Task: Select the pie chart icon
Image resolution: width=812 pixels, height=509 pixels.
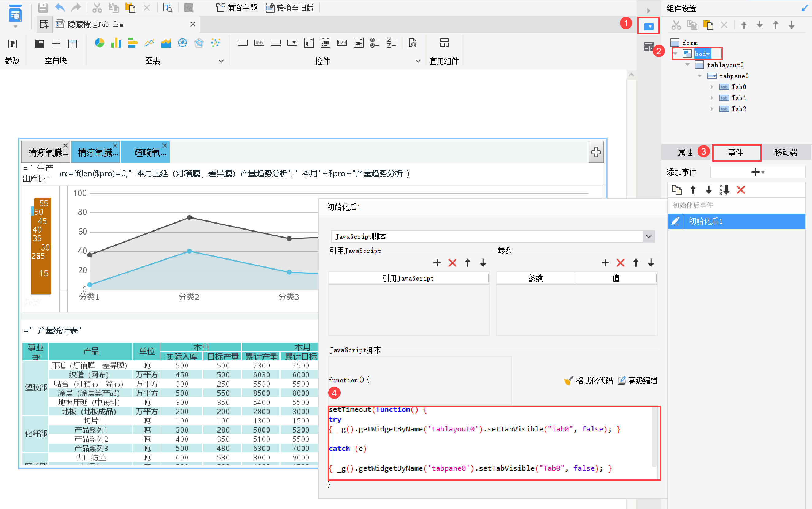Action: pos(99,43)
